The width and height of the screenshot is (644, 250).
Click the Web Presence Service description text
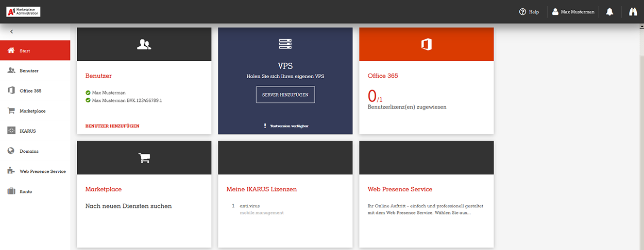(x=425, y=209)
